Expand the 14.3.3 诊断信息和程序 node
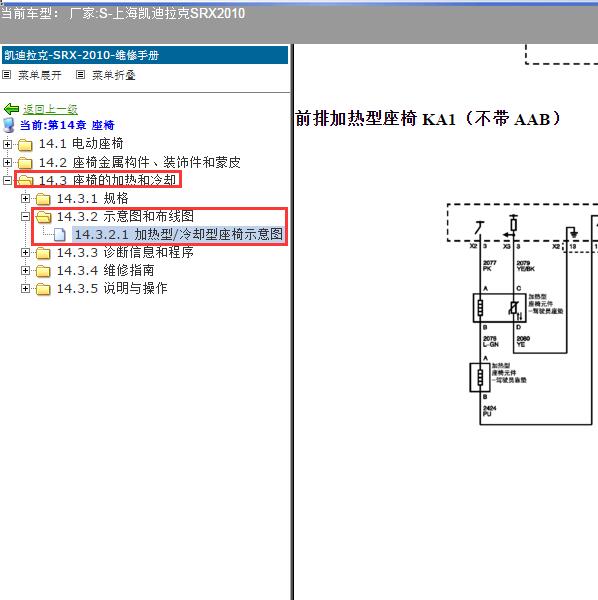Image resolution: width=598 pixels, height=600 pixels. coord(25,253)
